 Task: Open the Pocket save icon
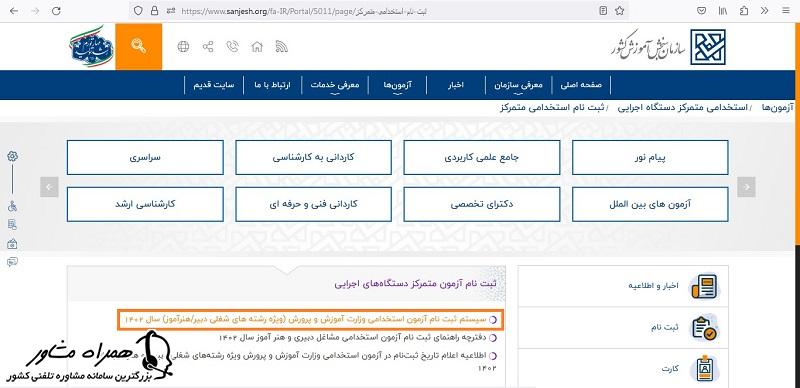tap(702, 11)
